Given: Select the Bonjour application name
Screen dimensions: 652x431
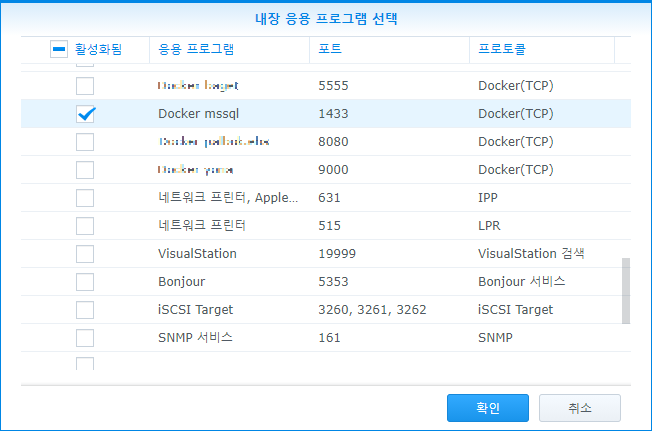Looking at the screenshot, I should (182, 282).
